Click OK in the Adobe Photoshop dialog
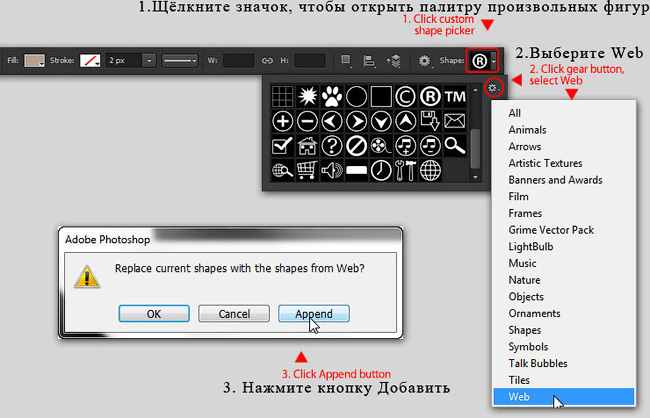The image size is (650, 418). click(x=154, y=314)
